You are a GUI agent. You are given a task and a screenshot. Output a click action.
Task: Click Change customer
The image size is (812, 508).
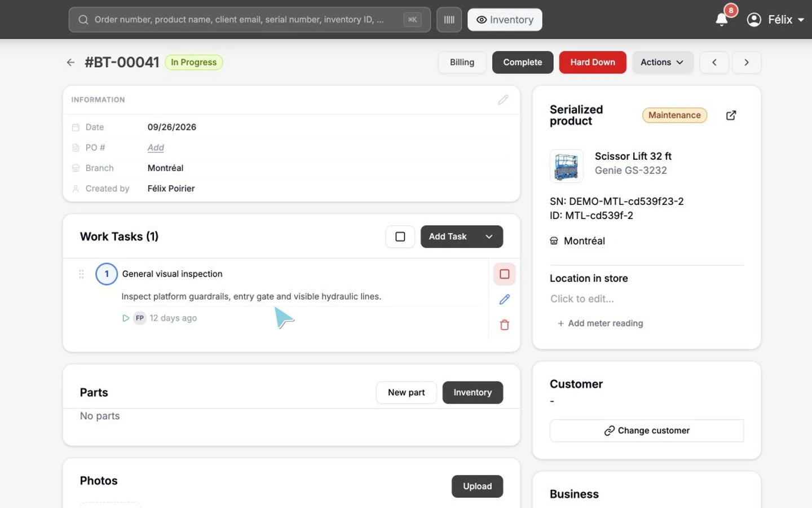647,431
